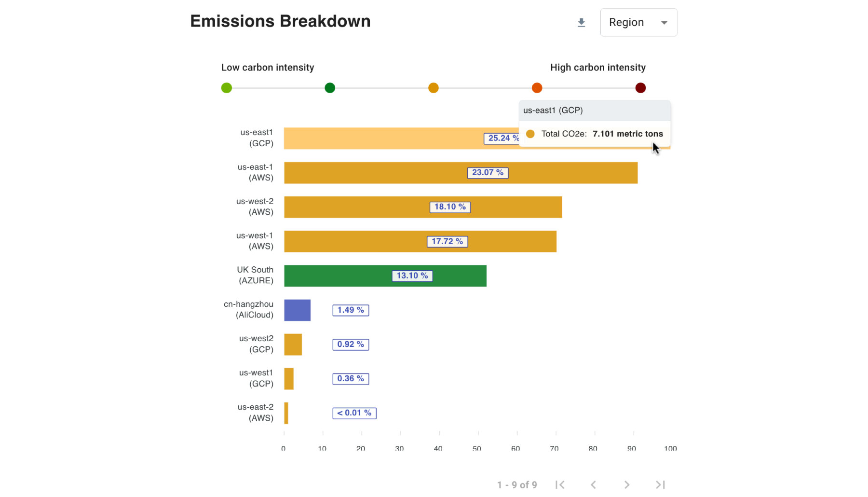Click the us-east-1 (AWS) axis label
The height and width of the screenshot is (497, 868).
(x=255, y=172)
